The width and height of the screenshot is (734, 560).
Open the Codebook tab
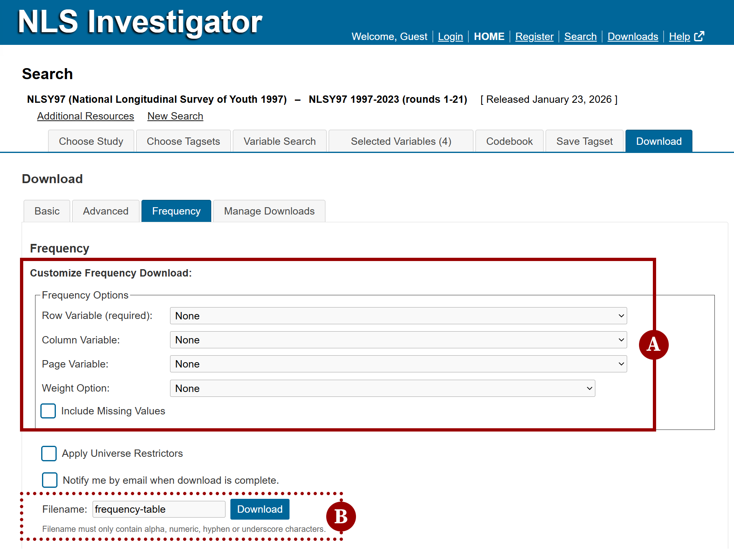pyautogui.click(x=509, y=141)
